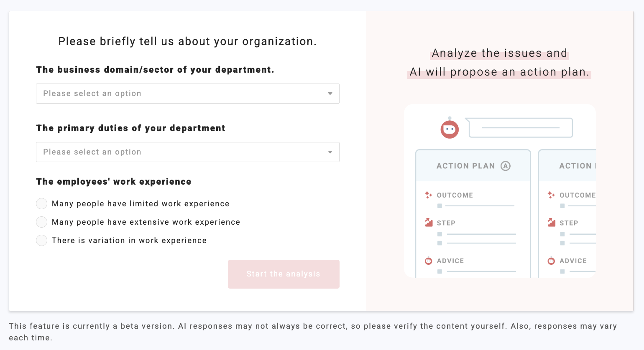Open the primary duties dropdown
The width and height of the screenshot is (644, 350).
187,152
